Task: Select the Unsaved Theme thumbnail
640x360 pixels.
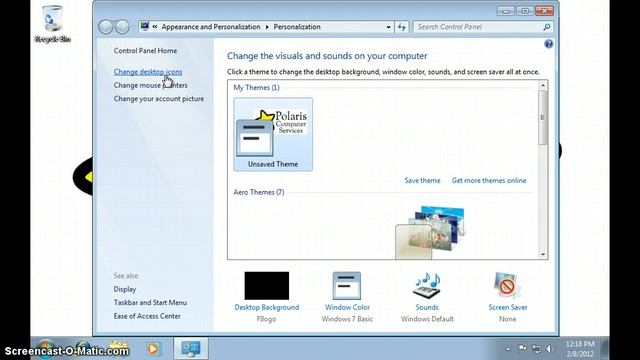Action: pos(273,134)
